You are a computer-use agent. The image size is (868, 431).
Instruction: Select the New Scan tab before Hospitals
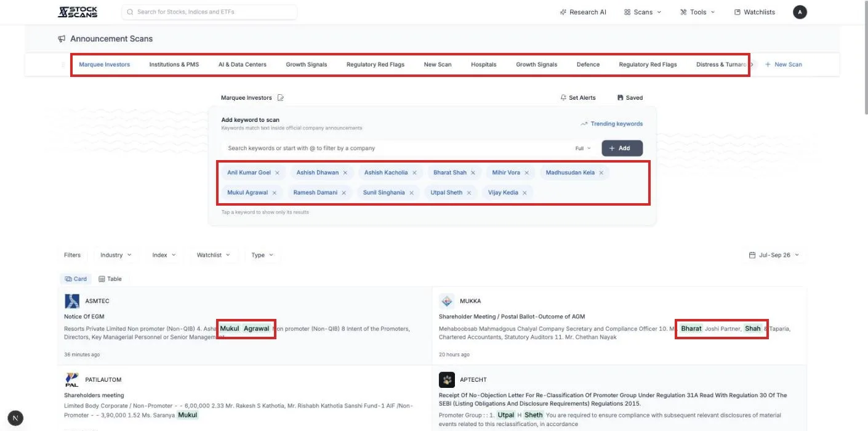(x=438, y=65)
